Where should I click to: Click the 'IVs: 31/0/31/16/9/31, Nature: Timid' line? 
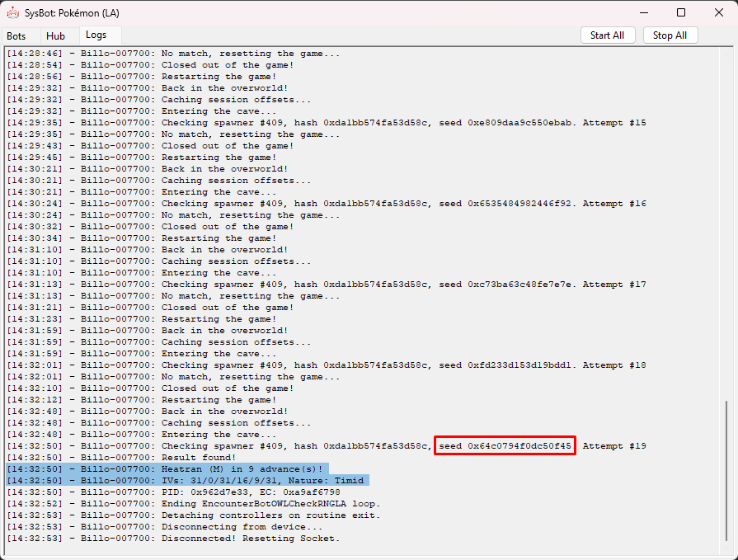point(187,481)
